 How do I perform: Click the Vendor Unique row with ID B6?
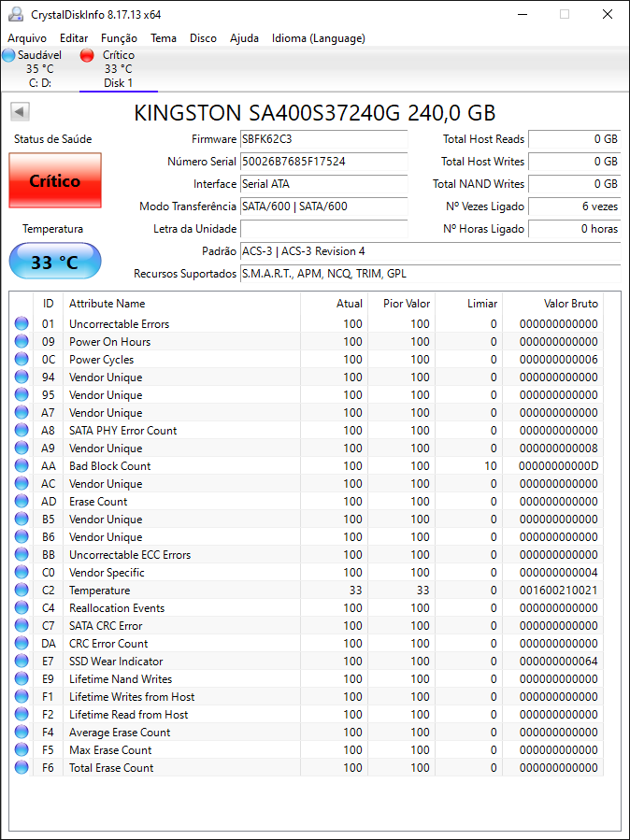(307, 536)
